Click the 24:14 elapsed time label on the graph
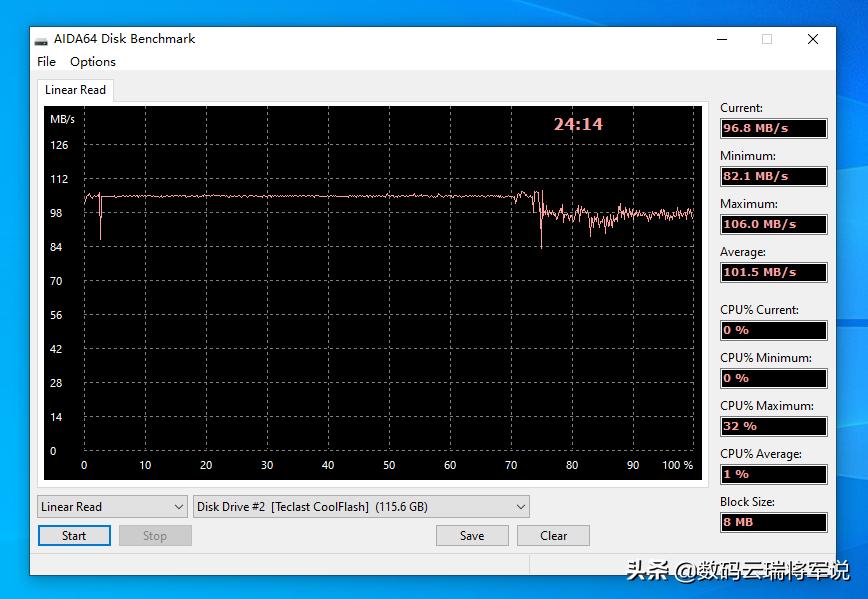This screenshot has width=868, height=599. click(581, 123)
